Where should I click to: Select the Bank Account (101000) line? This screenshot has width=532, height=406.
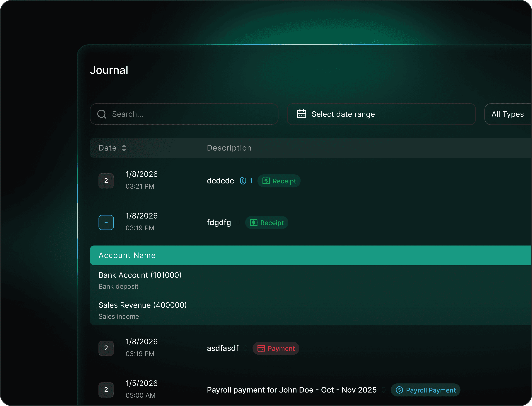140,275
